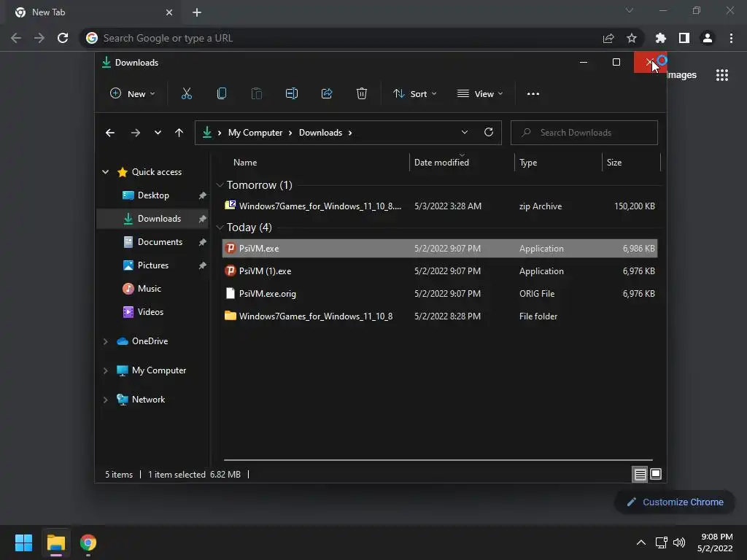Collapse the Today (4) group
This screenshot has width=747, height=560.
(x=220, y=227)
